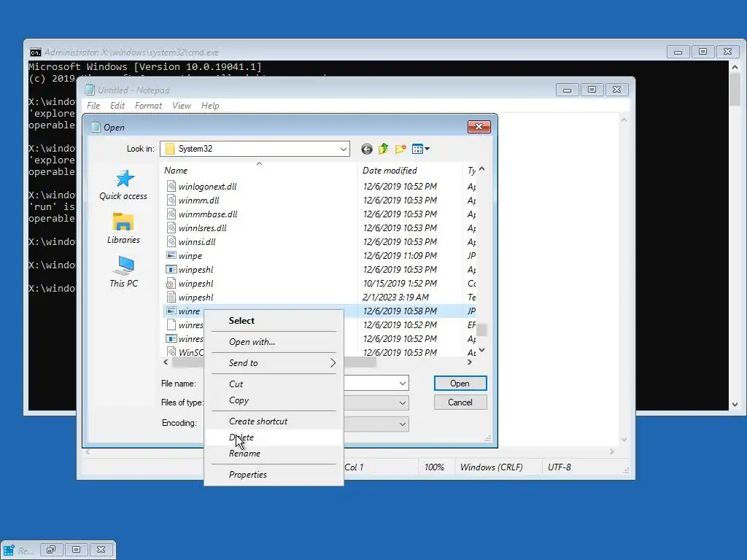Select winpeshl dated 10/15/2019 row
This screenshot has width=747, height=560.
point(320,284)
